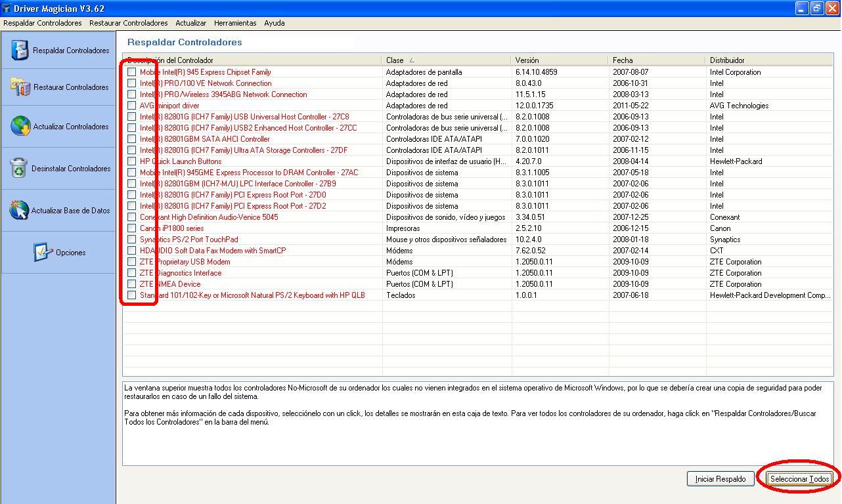Check the Intel PRO/100 VE Network Connection box
The height and width of the screenshot is (504, 842).
132,83
